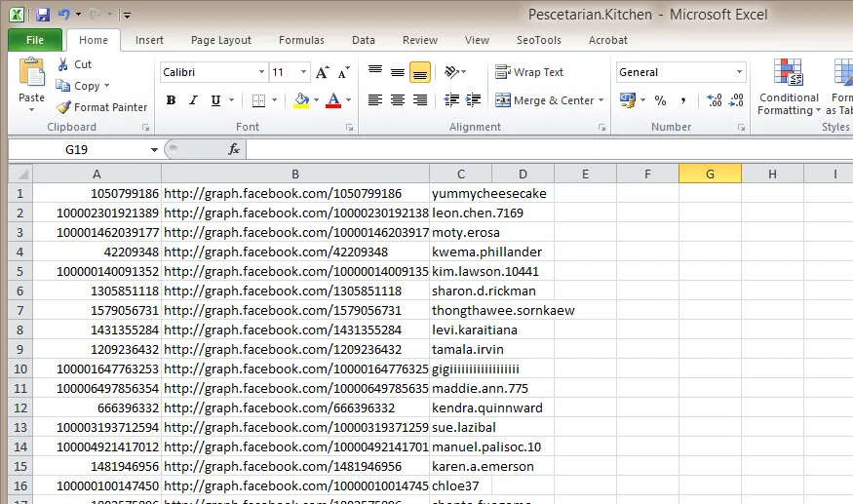Apply Percent Style

pyautogui.click(x=660, y=100)
